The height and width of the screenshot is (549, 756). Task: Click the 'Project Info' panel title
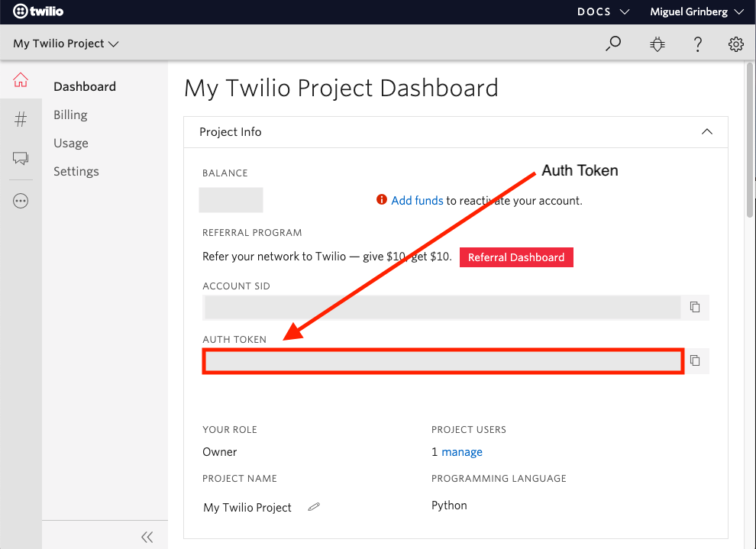[x=231, y=131]
